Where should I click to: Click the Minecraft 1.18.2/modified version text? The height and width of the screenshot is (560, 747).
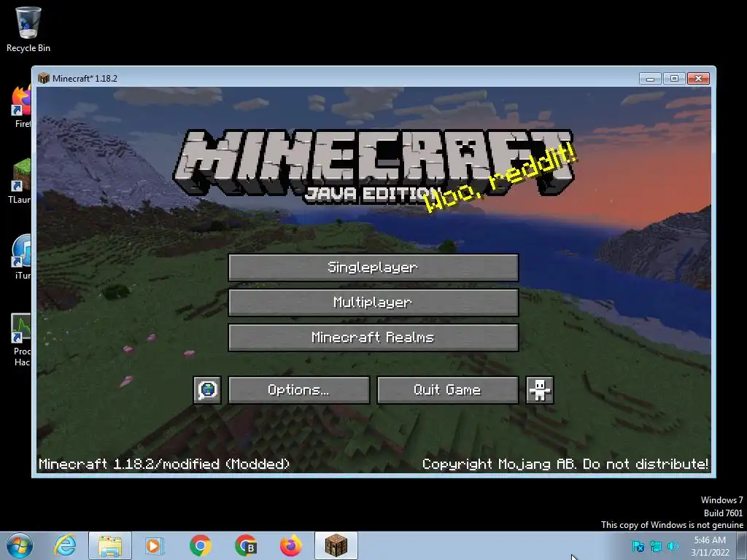164,464
